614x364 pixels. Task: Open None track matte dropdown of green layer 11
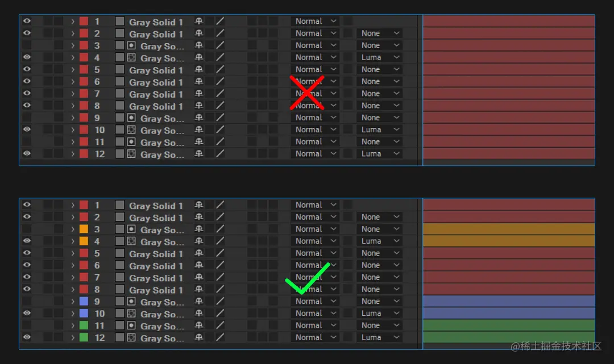tap(379, 325)
